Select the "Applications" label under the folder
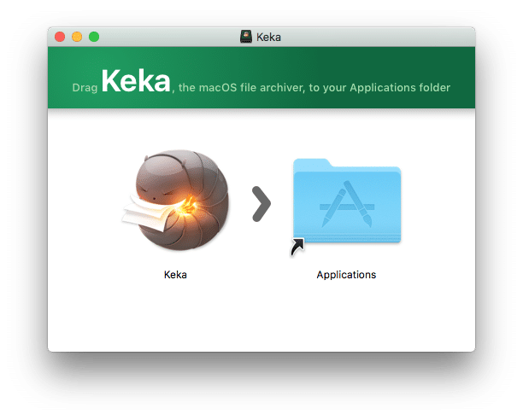 coord(346,275)
